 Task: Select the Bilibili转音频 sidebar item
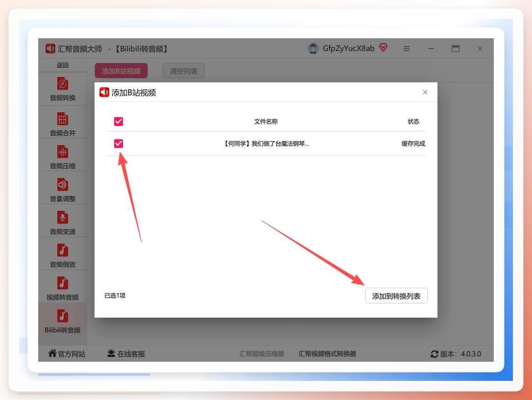(63, 322)
